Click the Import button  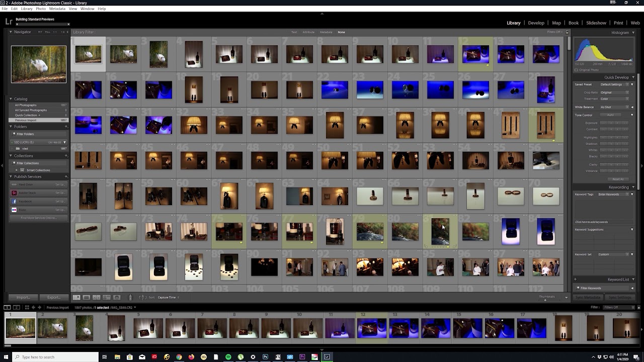pyautogui.click(x=23, y=297)
